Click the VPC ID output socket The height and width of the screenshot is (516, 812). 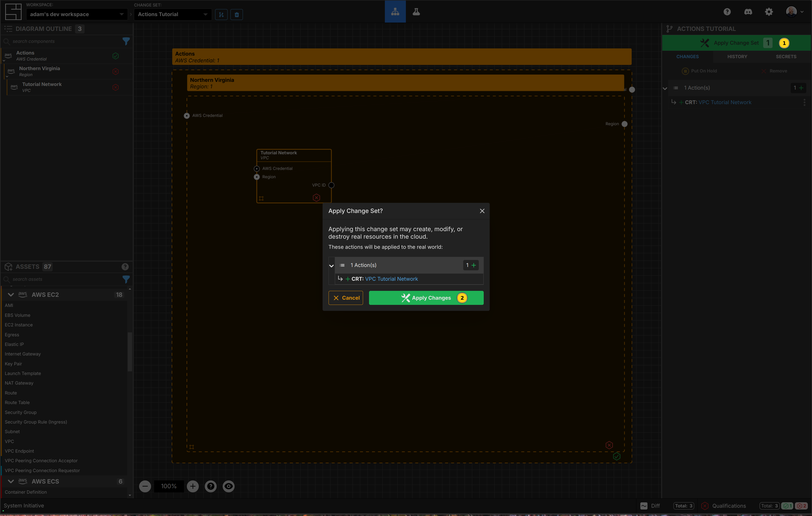(331, 185)
